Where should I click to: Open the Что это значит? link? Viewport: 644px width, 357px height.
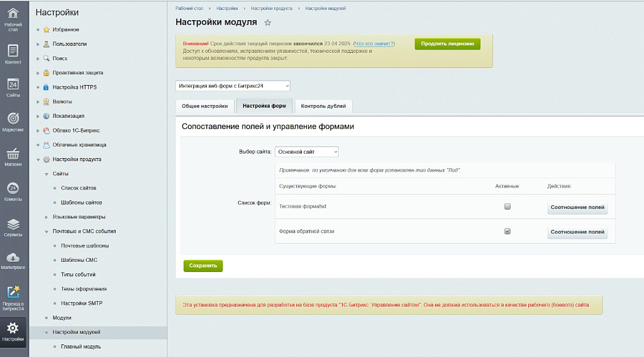click(x=374, y=43)
